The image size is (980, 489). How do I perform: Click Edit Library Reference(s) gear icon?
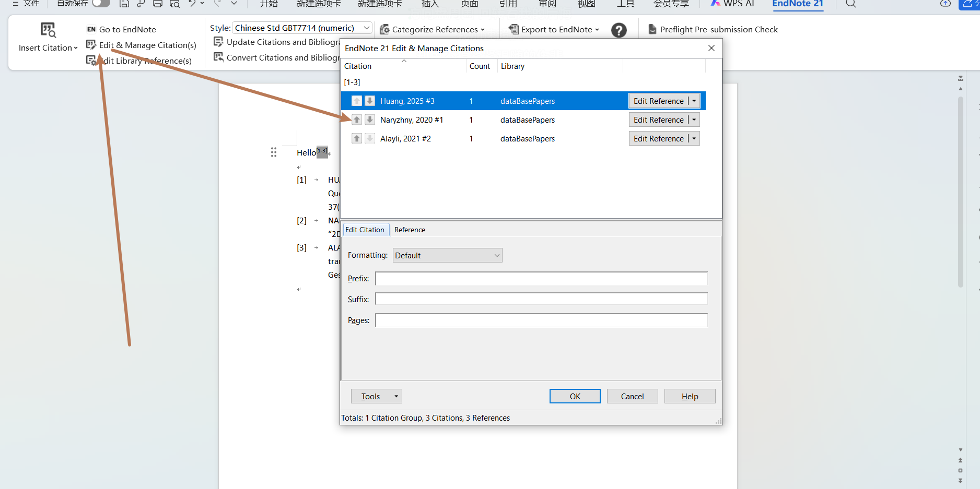click(x=91, y=61)
